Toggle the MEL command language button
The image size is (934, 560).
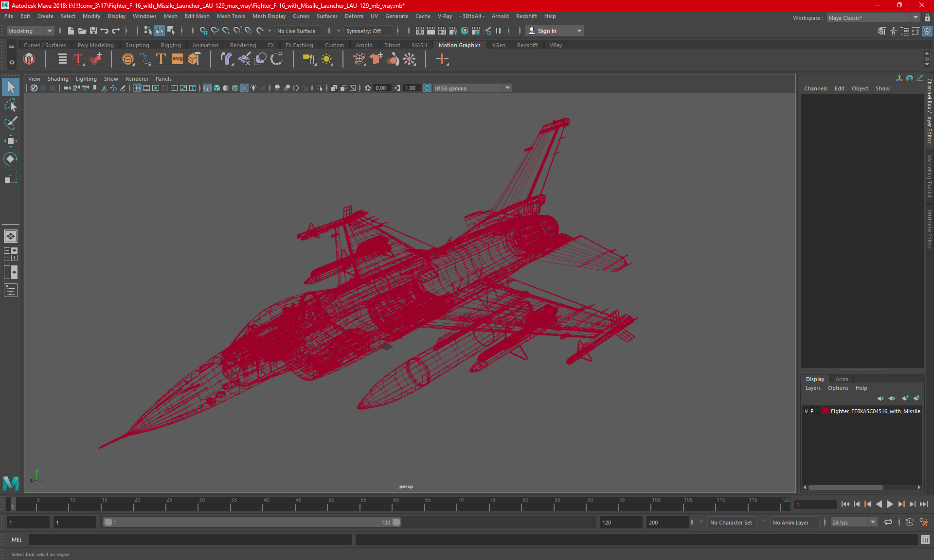coord(17,540)
